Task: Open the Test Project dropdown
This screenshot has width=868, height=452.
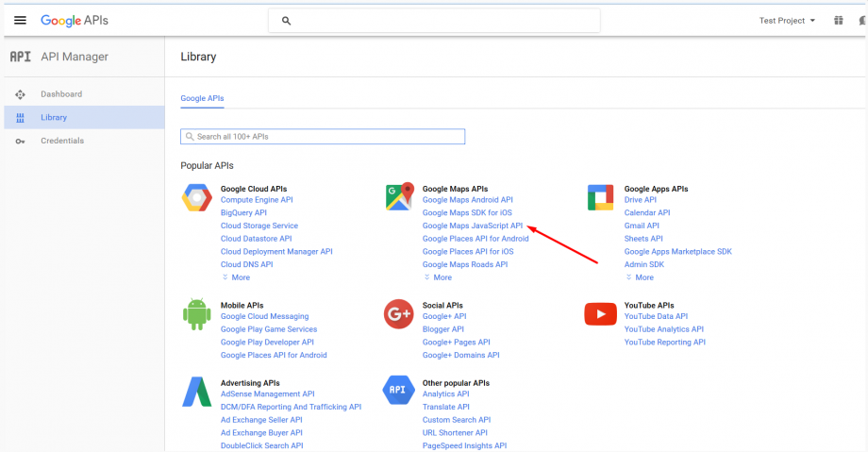Action: click(787, 21)
